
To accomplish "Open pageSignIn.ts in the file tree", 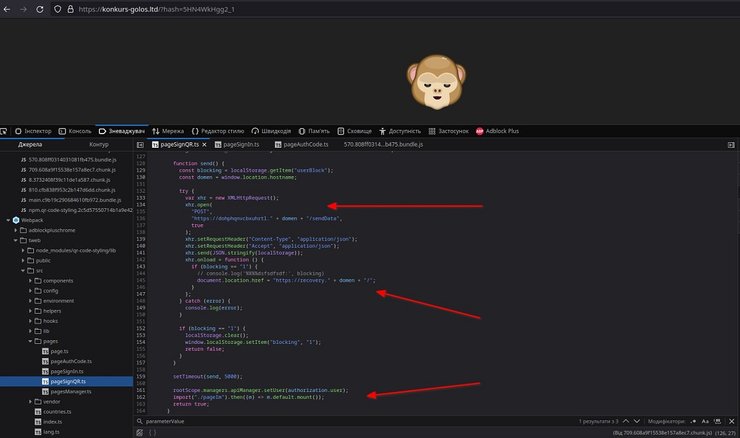I will [x=63, y=371].
